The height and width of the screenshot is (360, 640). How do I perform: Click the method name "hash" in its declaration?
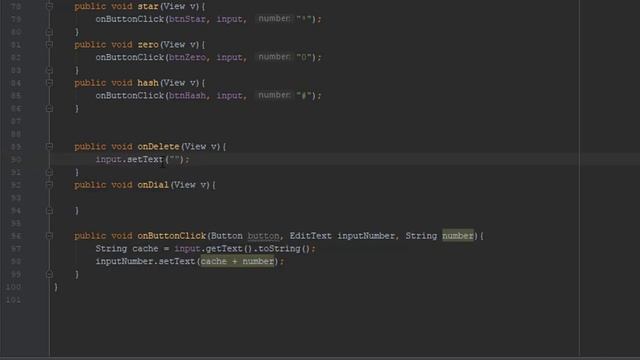click(x=148, y=82)
